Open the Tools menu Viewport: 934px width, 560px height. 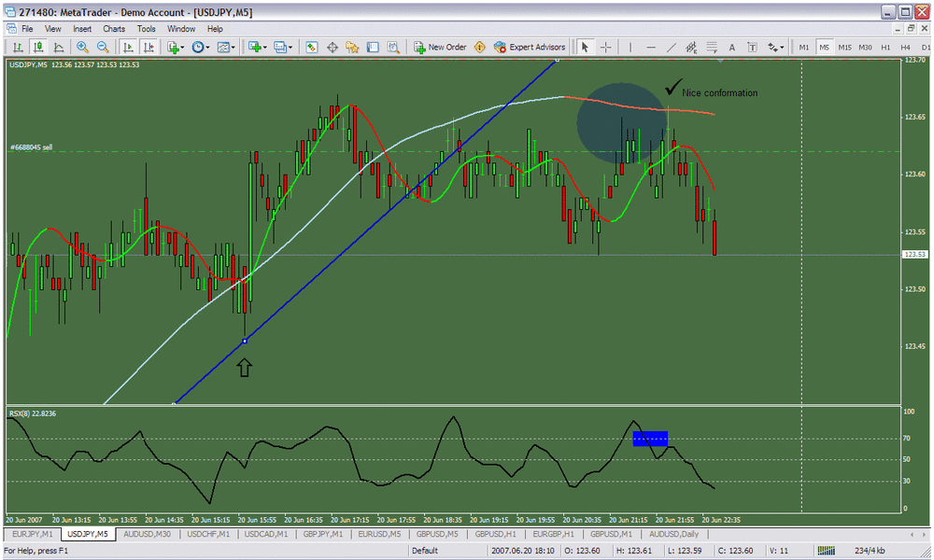(146, 29)
